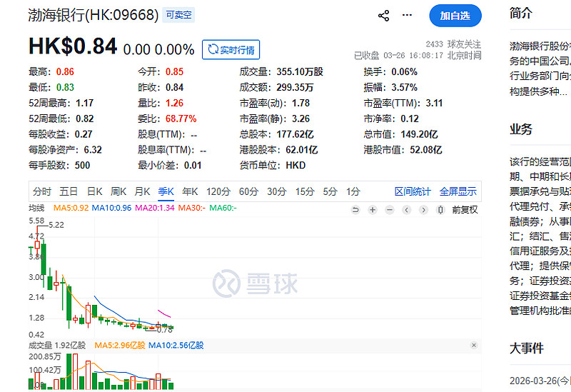The image size is (571, 392).
Task: Click the 今开 0.85 value
Action: pyautogui.click(x=174, y=72)
